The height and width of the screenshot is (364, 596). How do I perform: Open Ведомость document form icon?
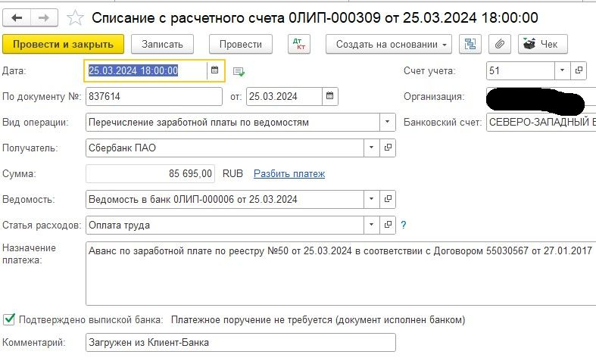(388, 199)
